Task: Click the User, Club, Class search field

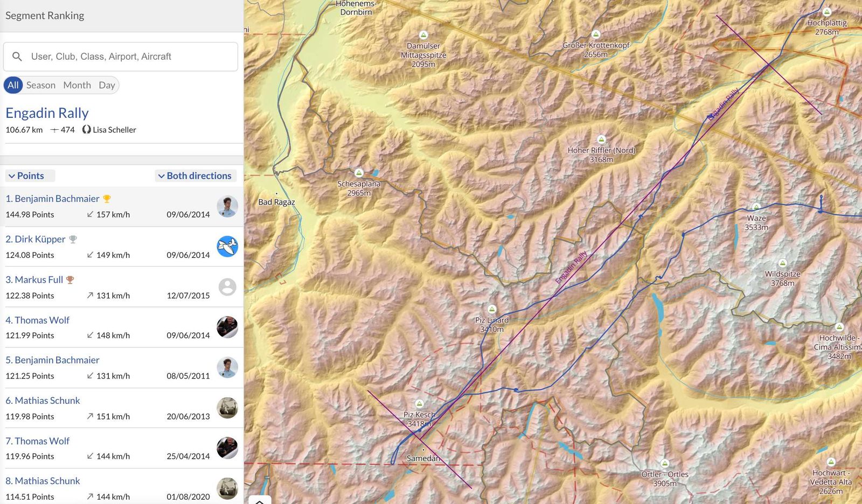Action: click(x=129, y=57)
